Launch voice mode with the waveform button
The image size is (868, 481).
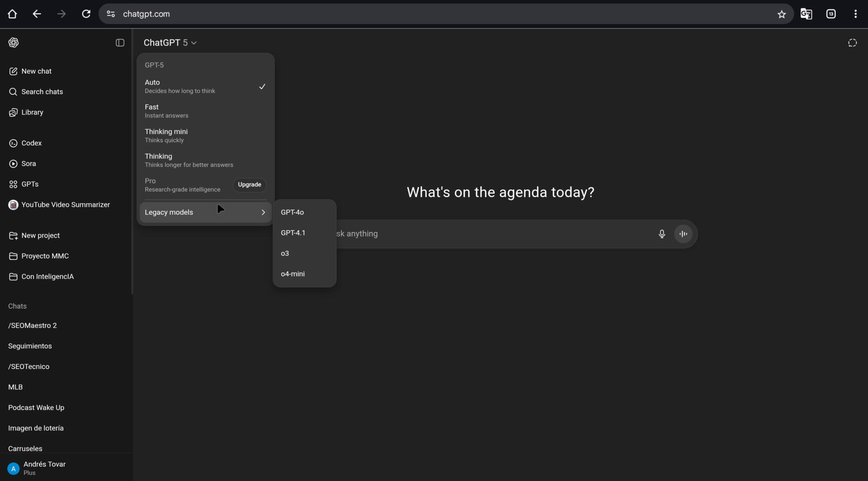683,234
